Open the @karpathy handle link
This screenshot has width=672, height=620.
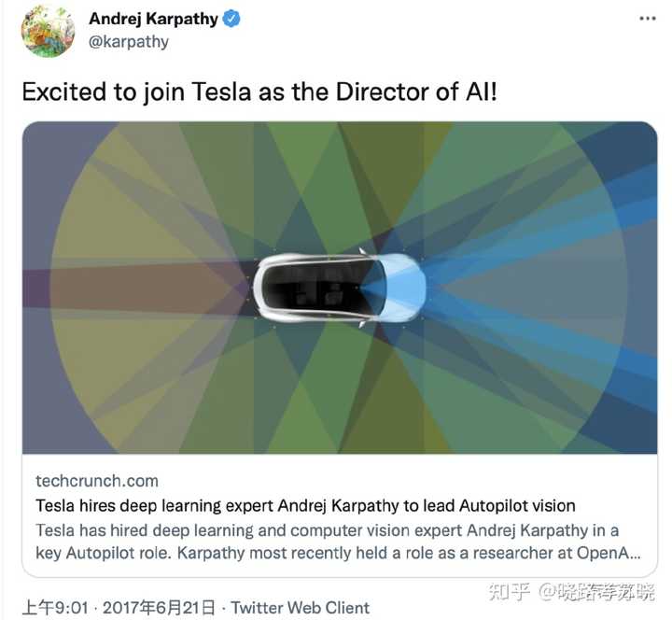pyautogui.click(x=129, y=42)
